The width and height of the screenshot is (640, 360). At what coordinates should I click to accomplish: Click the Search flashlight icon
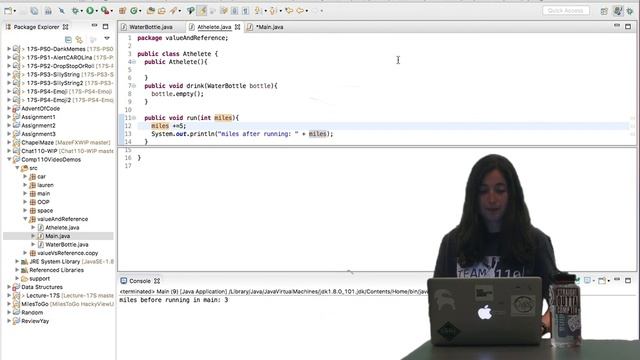coord(173,11)
